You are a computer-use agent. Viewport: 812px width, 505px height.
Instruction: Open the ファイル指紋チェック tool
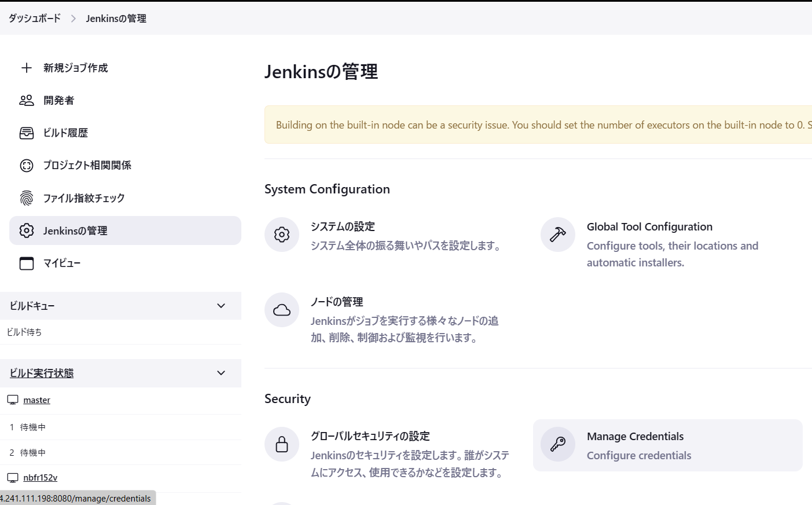(83, 197)
